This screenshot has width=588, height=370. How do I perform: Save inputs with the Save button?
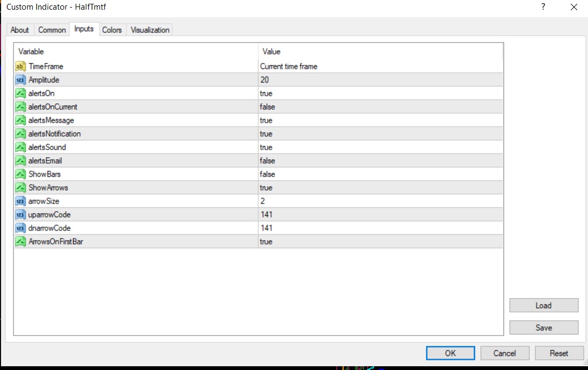pyautogui.click(x=544, y=327)
